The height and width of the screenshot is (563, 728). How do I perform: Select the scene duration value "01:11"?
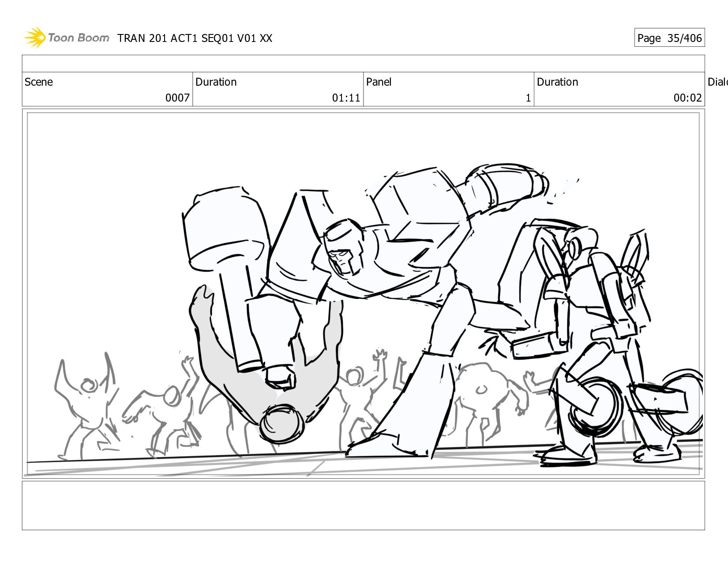(x=346, y=98)
